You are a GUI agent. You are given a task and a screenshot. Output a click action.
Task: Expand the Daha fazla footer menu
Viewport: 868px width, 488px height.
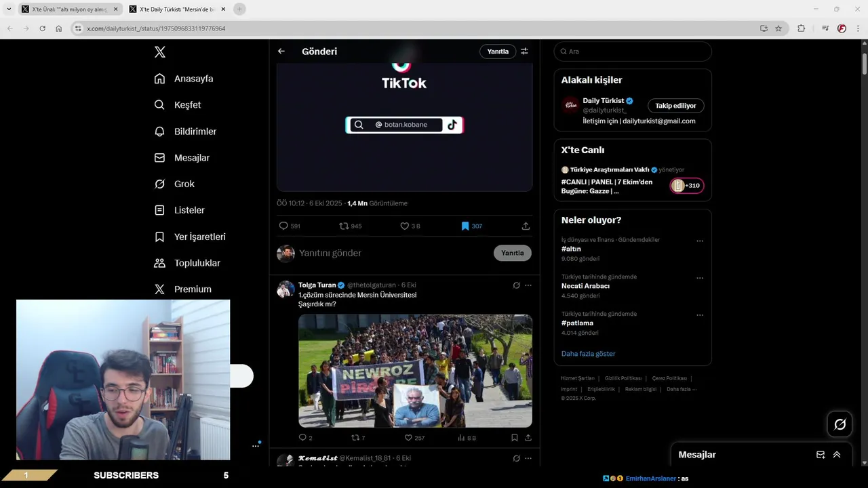pos(682,389)
